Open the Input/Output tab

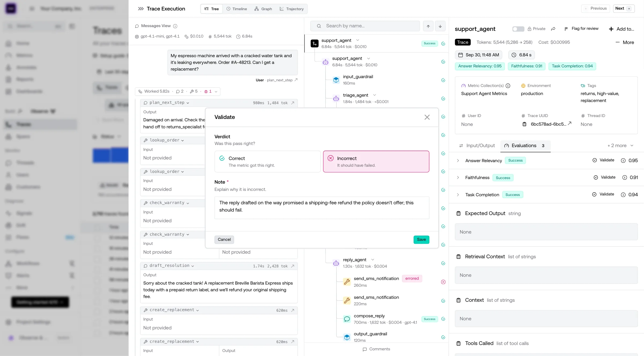tap(477, 146)
